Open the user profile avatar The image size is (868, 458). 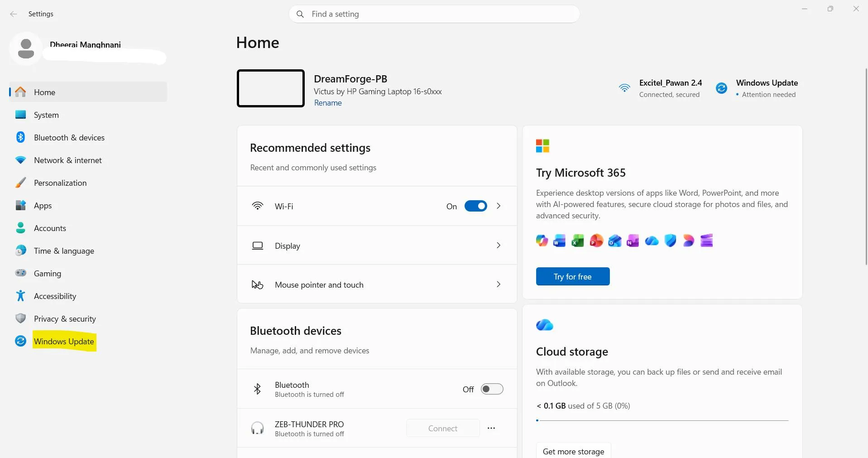click(x=26, y=48)
